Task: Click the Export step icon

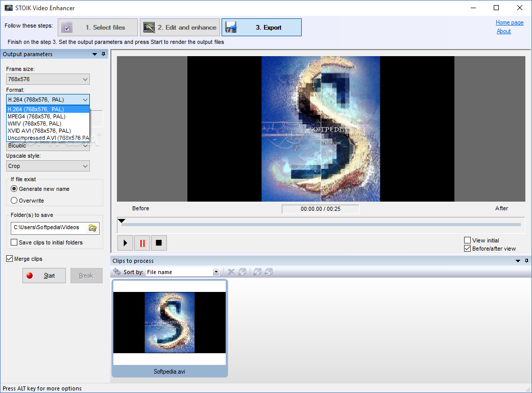Action: click(x=231, y=28)
